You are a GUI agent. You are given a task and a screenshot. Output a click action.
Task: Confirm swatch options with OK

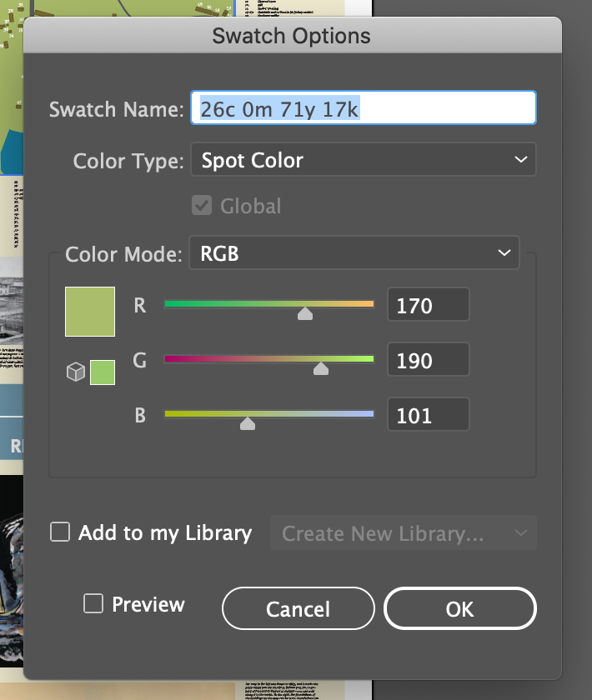(x=459, y=608)
